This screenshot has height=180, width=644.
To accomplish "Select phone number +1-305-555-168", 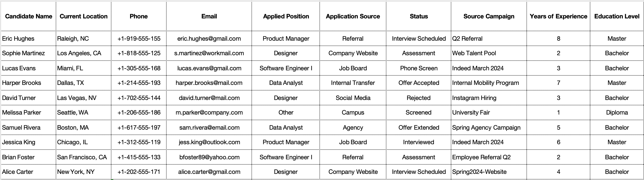I will pos(139,68).
